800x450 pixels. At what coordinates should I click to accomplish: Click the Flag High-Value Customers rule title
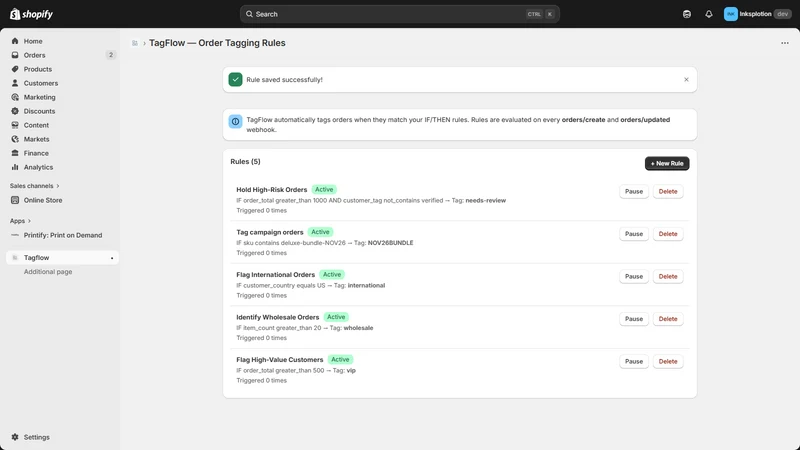[x=280, y=360]
